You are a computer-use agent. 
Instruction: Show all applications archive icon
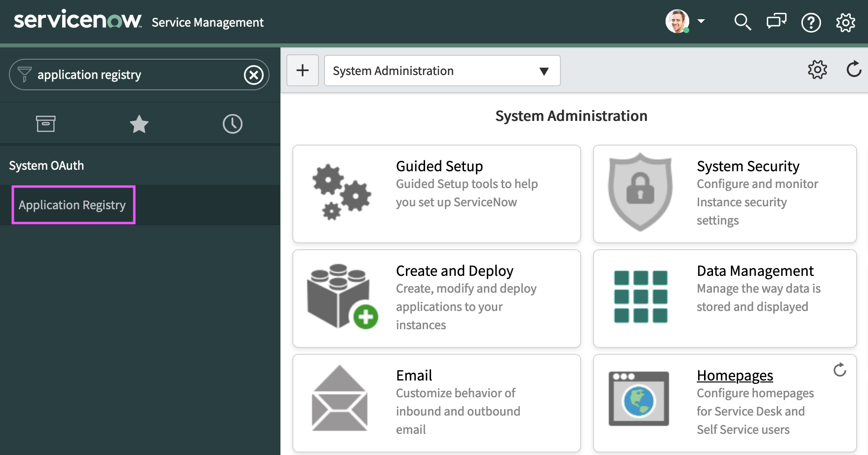click(46, 124)
